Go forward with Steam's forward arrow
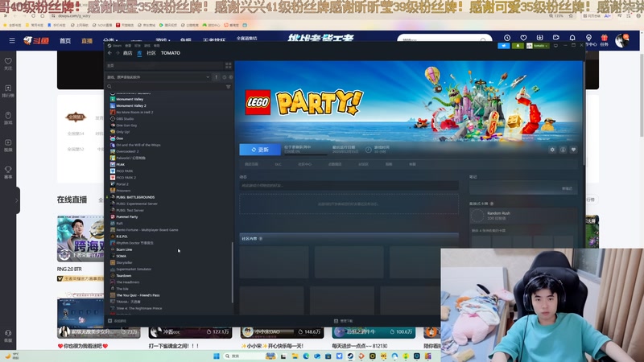The image size is (644, 362). [x=118, y=53]
